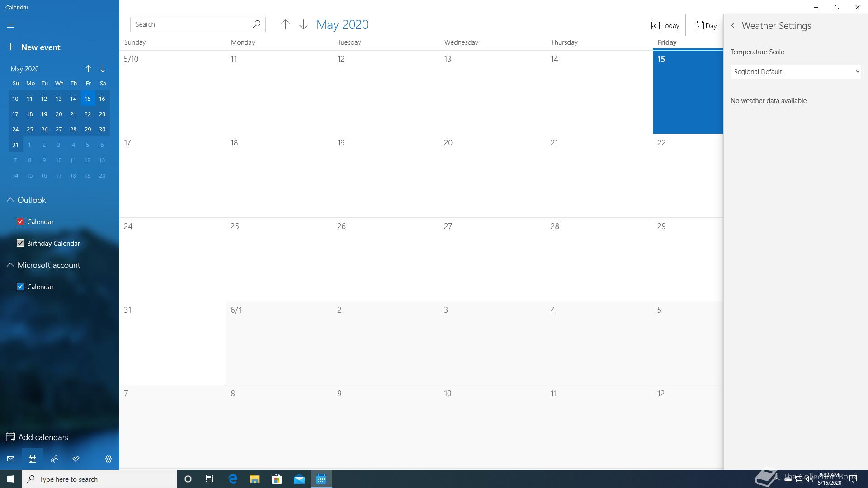Go to previous month in mini calendar

(x=88, y=69)
